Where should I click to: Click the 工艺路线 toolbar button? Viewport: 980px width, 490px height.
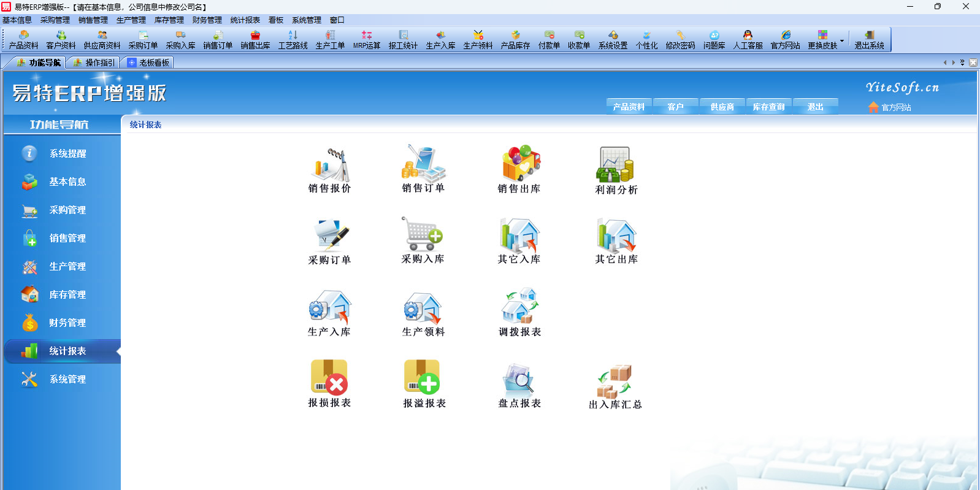[x=293, y=40]
